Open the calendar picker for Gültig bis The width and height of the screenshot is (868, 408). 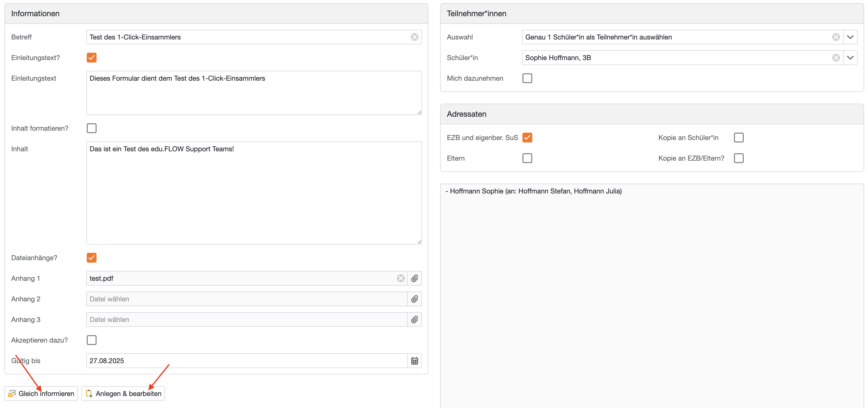pos(414,361)
